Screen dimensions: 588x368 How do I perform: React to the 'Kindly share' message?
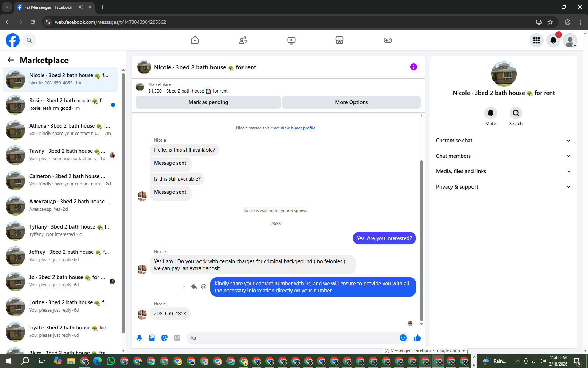click(204, 287)
